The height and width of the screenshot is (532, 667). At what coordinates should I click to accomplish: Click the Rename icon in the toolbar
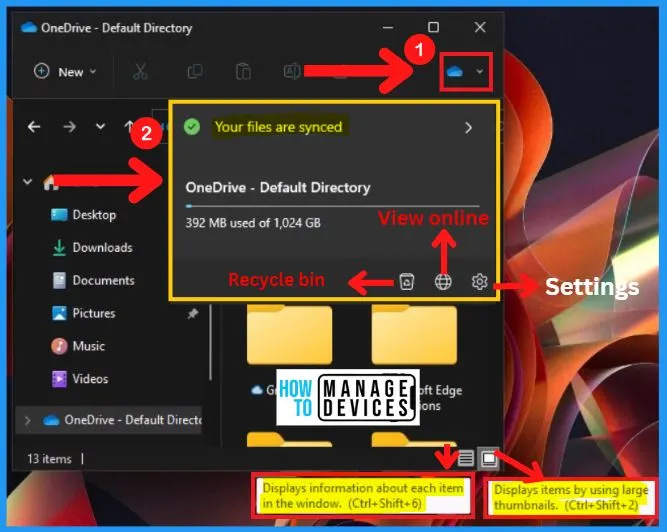[x=292, y=71]
